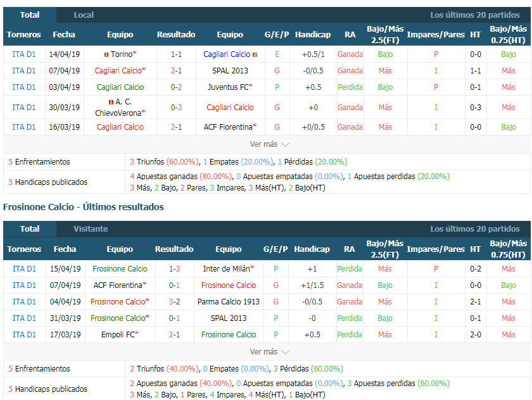Click SPAL 2013 in 07/04/19 row

[230, 70]
